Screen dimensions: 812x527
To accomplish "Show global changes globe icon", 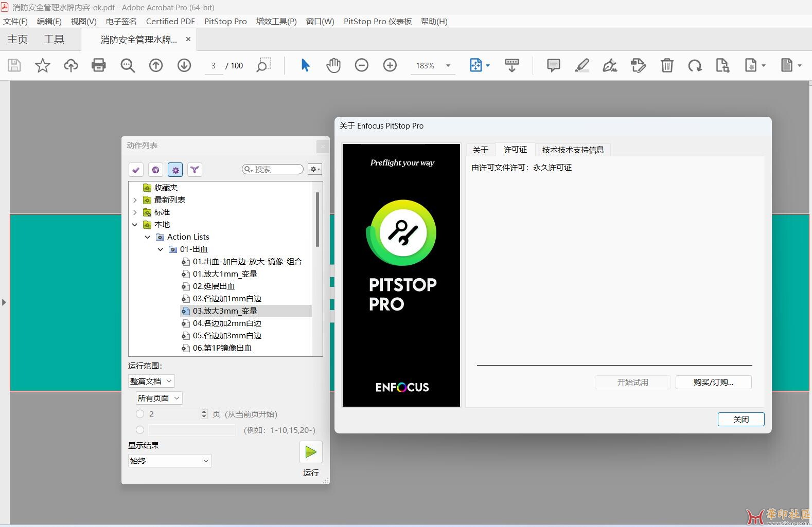I will [x=155, y=170].
